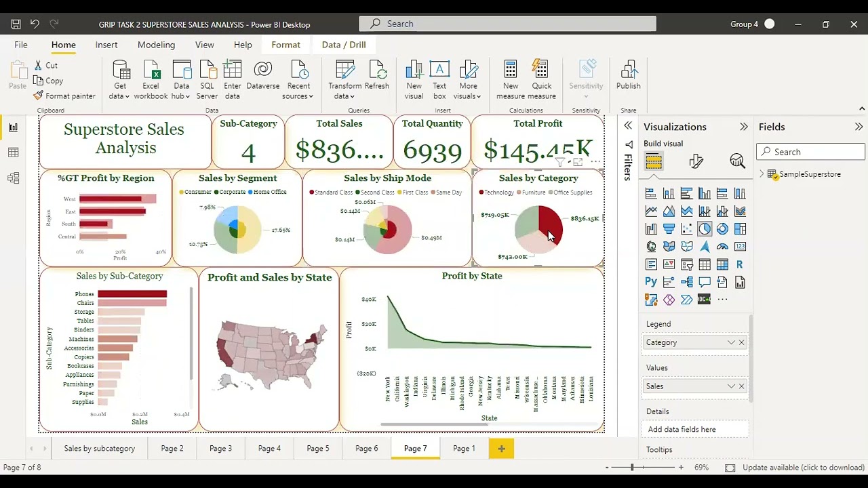Click Fit to page icon in status bar
The width and height of the screenshot is (868, 488).
point(730,468)
